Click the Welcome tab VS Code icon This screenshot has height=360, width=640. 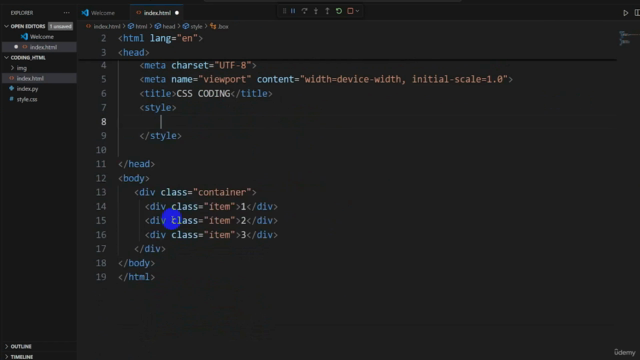pyautogui.click(x=85, y=13)
